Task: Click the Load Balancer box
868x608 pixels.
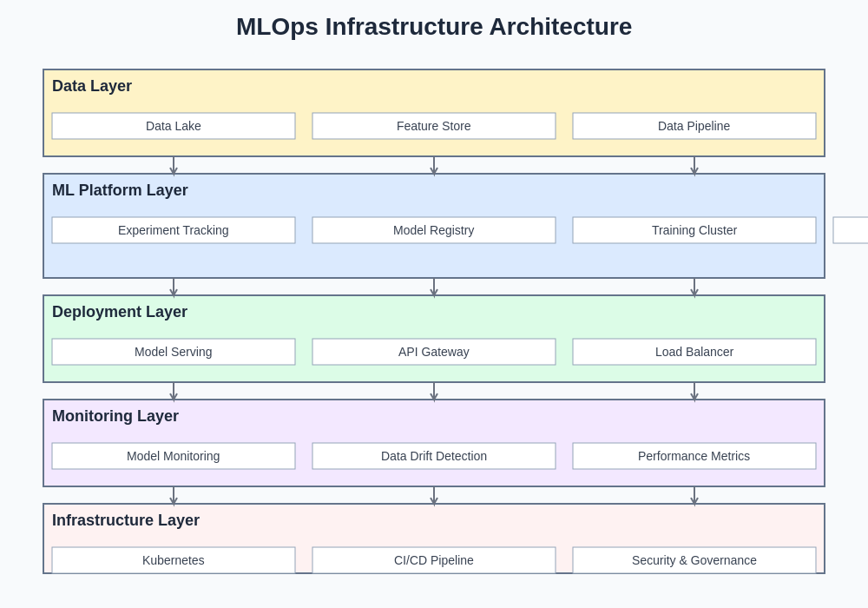Action: 694,352
